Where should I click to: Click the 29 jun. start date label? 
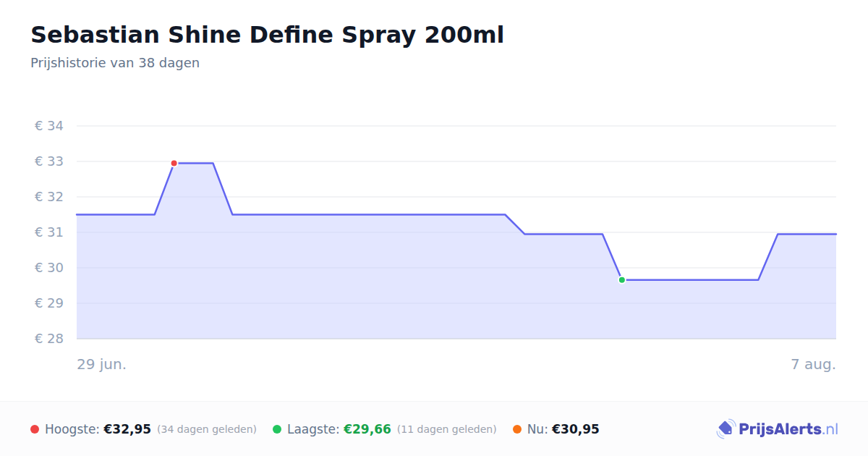point(102,364)
